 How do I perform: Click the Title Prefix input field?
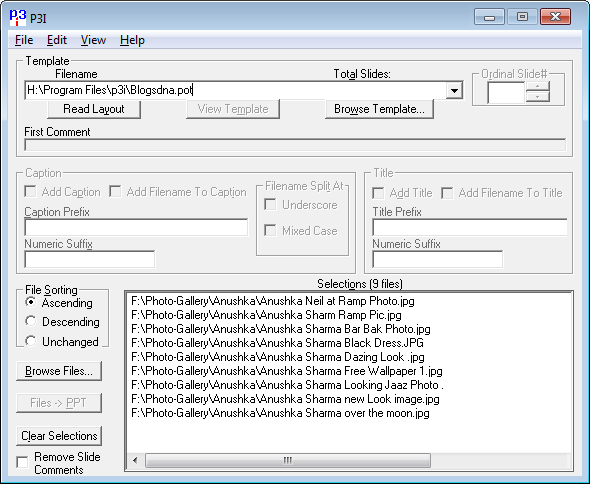[x=470, y=228]
